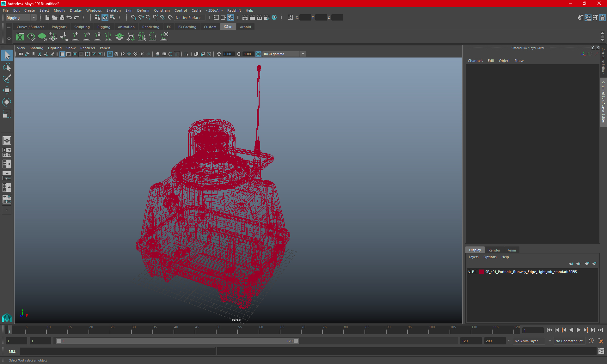The width and height of the screenshot is (607, 364).
Task: Open viewport Shading menu
Action: pos(36,48)
